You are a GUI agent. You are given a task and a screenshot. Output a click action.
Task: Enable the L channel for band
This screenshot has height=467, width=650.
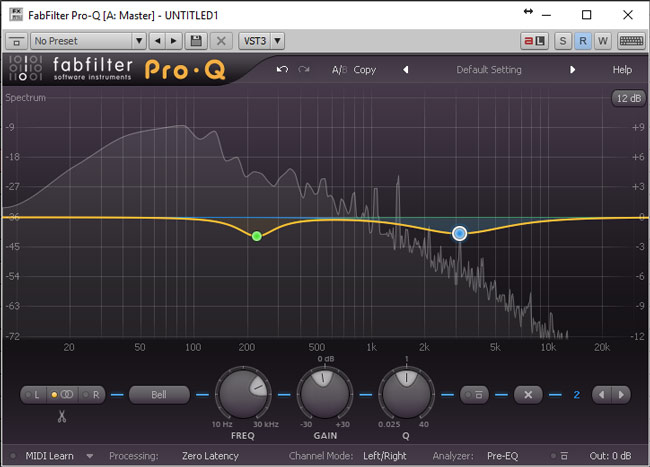36,394
